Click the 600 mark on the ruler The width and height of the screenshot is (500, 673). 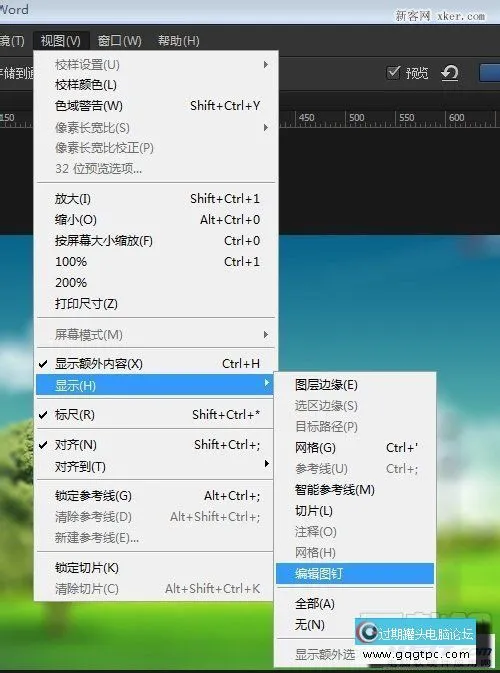456,118
